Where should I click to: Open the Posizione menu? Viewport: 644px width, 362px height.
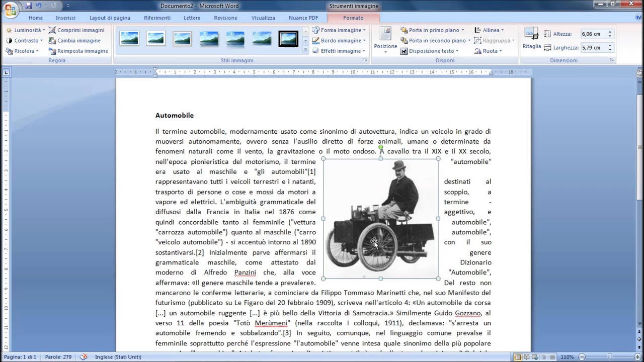pos(385,40)
